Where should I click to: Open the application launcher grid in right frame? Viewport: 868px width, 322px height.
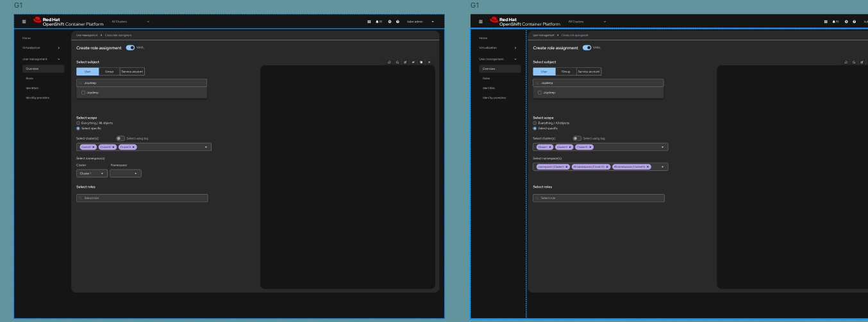pos(825,22)
